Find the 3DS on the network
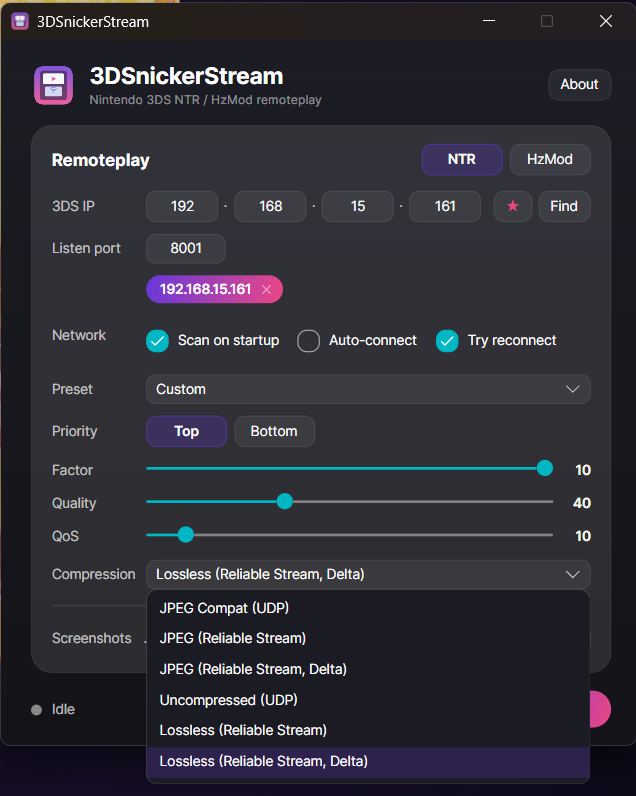 point(564,206)
